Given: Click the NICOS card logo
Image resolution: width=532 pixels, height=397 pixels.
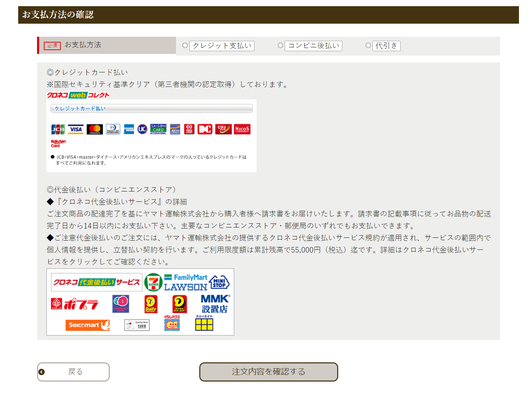Looking at the screenshot, I should click(x=242, y=129).
